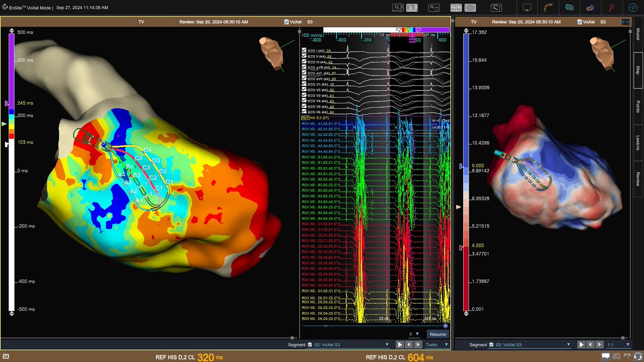Click the display card icon in status bar
The height and width of the screenshot is (362, 644).
pos(616,356)
